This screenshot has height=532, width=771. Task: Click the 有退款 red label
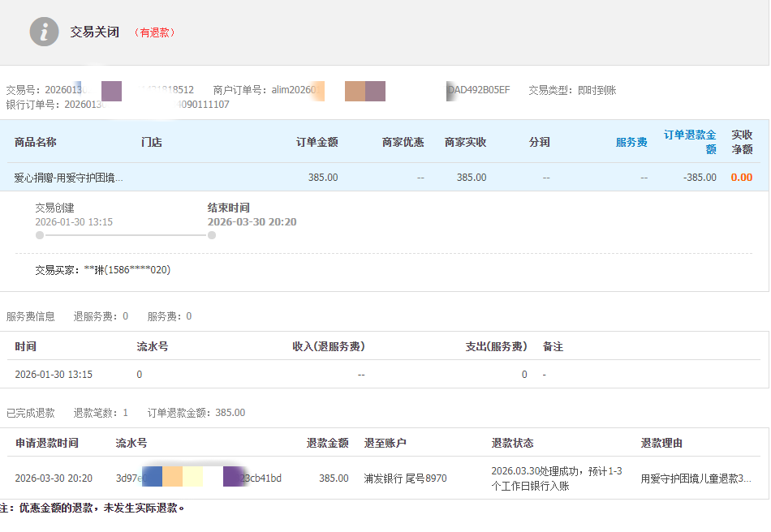pyautogui.click(x=154, y=32)
